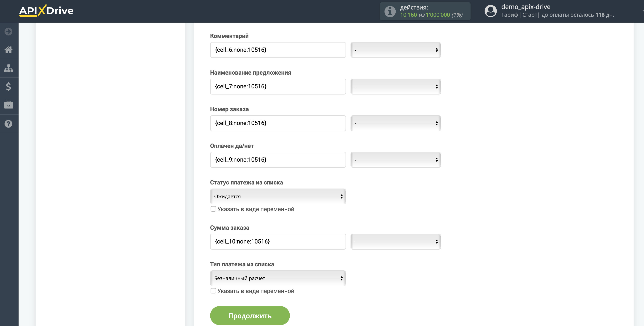
Task: Click the question mark help icon
Action: click(9, 124)
